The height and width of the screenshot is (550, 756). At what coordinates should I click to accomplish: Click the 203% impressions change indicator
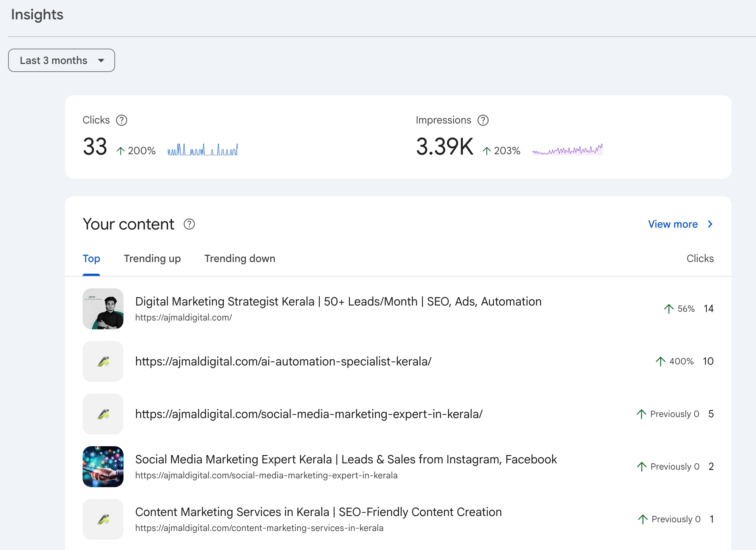click(501, 151)
